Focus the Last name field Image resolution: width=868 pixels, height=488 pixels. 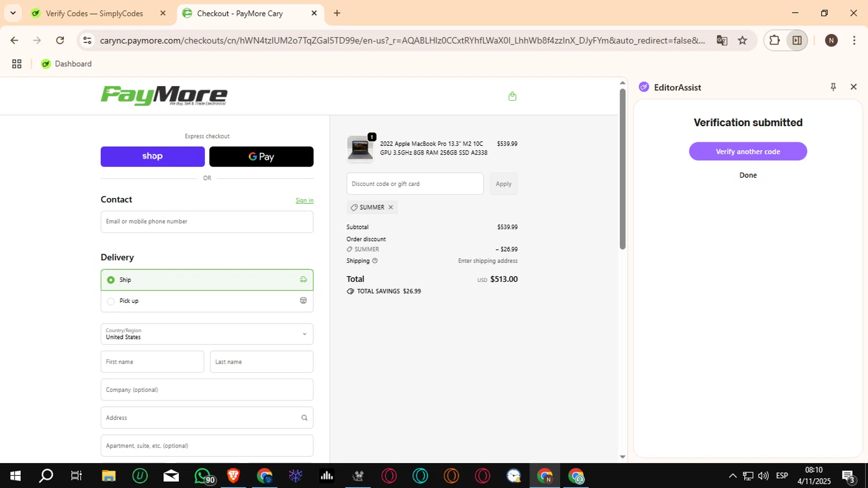[x=262, y=362]
